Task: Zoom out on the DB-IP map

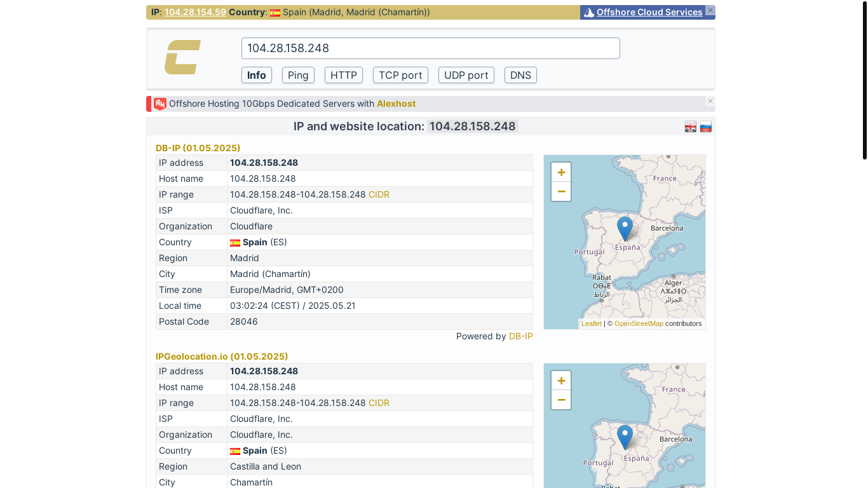Action: (x=561, y=191)
